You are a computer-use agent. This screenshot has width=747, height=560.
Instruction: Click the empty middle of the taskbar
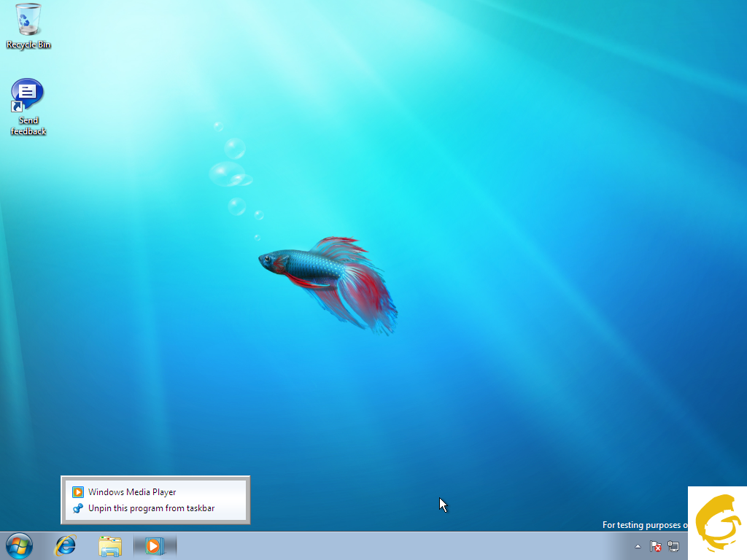pyautogui.click(x=401, y=545)
